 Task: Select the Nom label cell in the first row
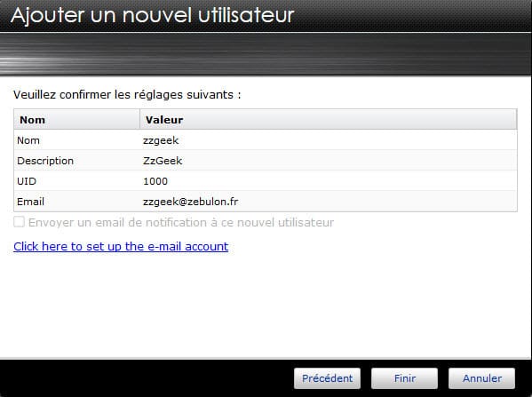pyautogui.click(x=76, y=140)
